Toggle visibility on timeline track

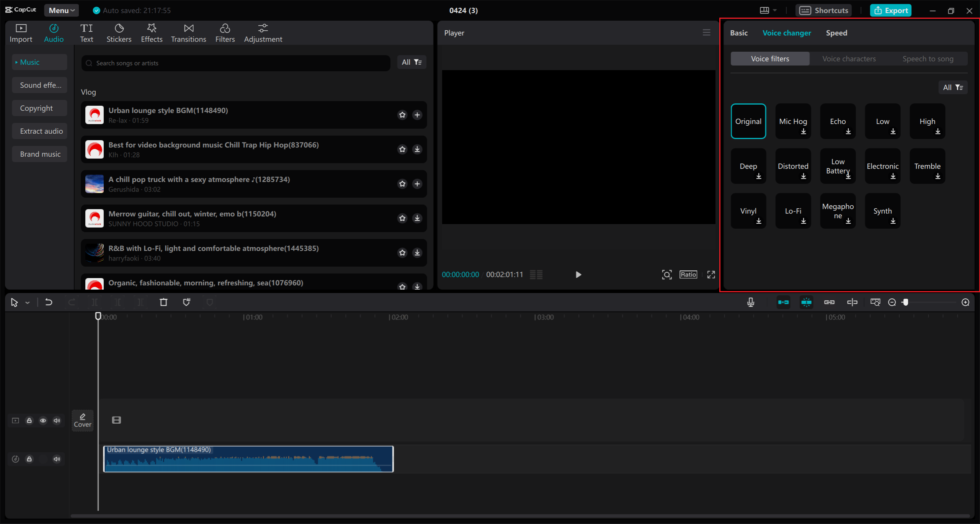43,420
